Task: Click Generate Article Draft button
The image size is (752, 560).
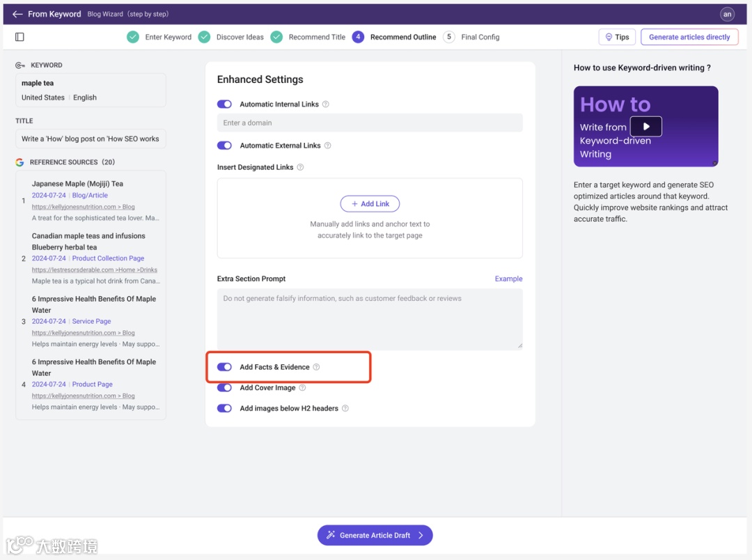Action: pos(375,535)
